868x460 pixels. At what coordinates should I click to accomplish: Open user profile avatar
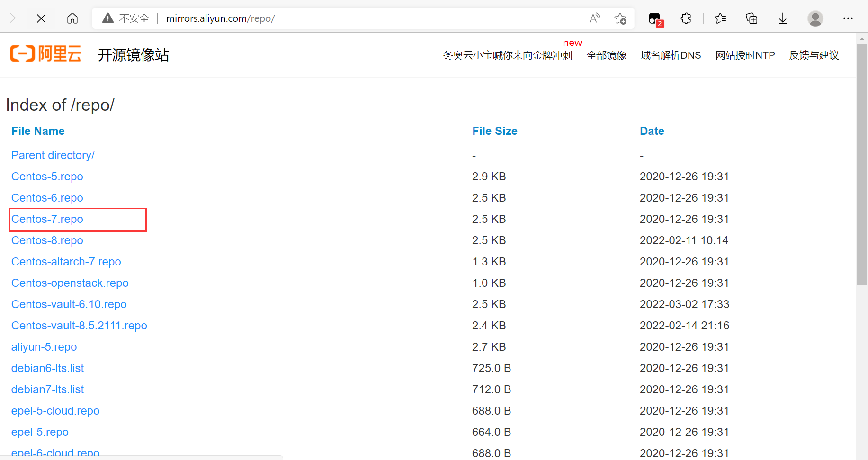815,18
